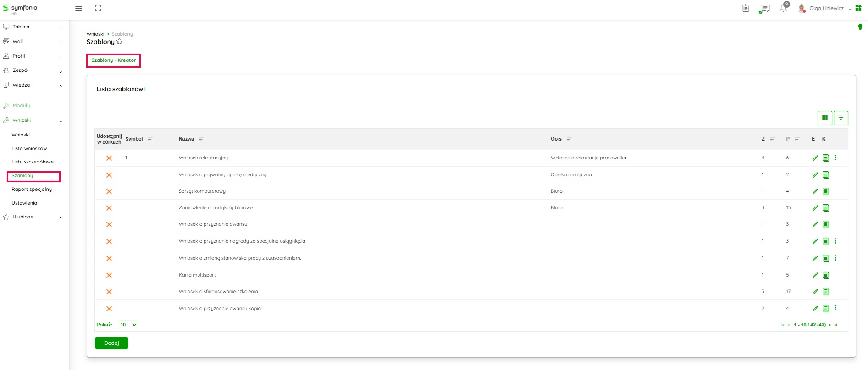Viewport: 868px width, 370px height.
Task: Edit Wniosek rekrutacyjny with pencil icon
Action: tap(815, 158)
